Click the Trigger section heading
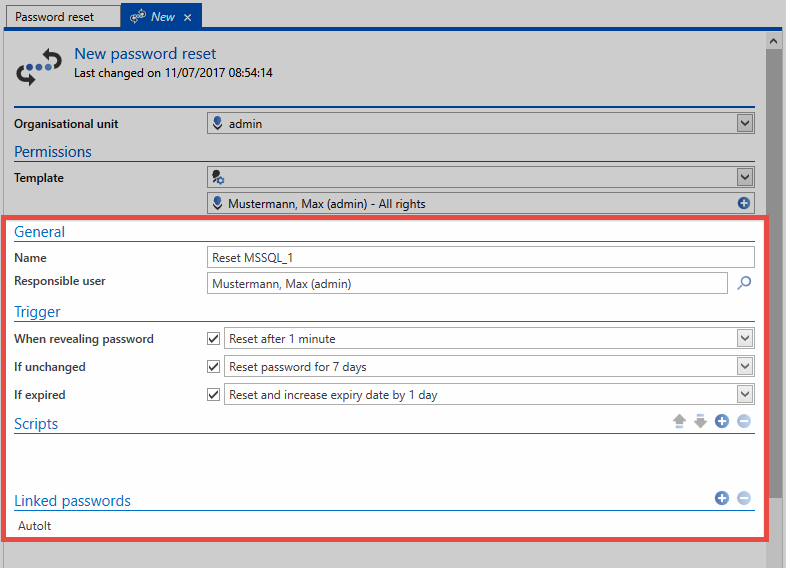The image size is (786, 568). [37, 312]
